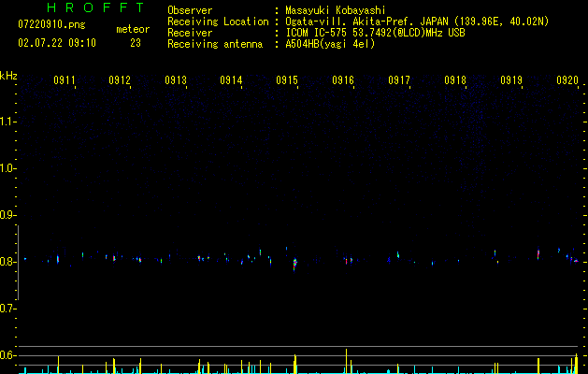Click the meteor count 23
Screen dimensions: 588x374
point(136,43)
